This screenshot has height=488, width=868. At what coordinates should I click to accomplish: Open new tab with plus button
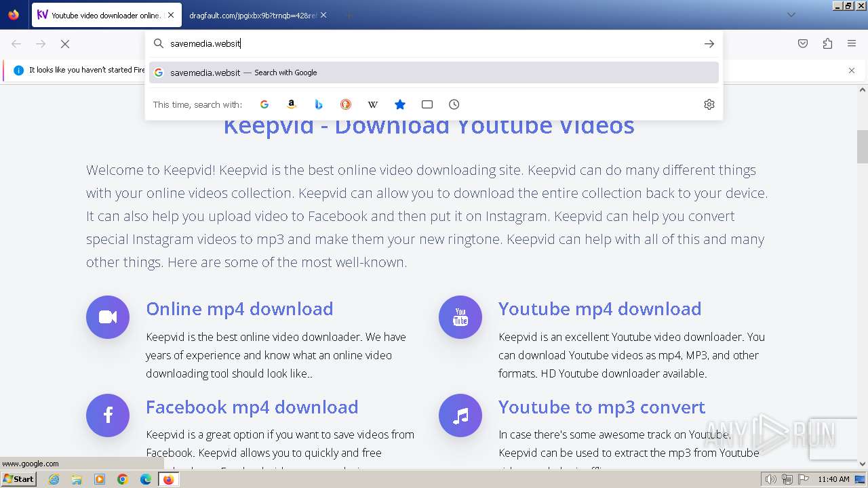point(349,15)
